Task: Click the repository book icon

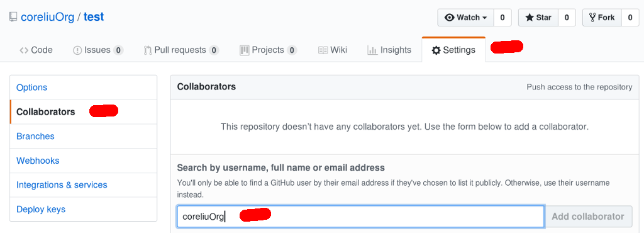Action: (x=13, y=17)
